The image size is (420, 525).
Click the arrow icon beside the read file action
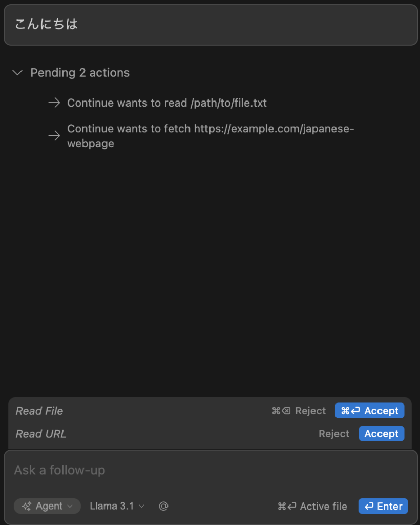coord(54,103)
